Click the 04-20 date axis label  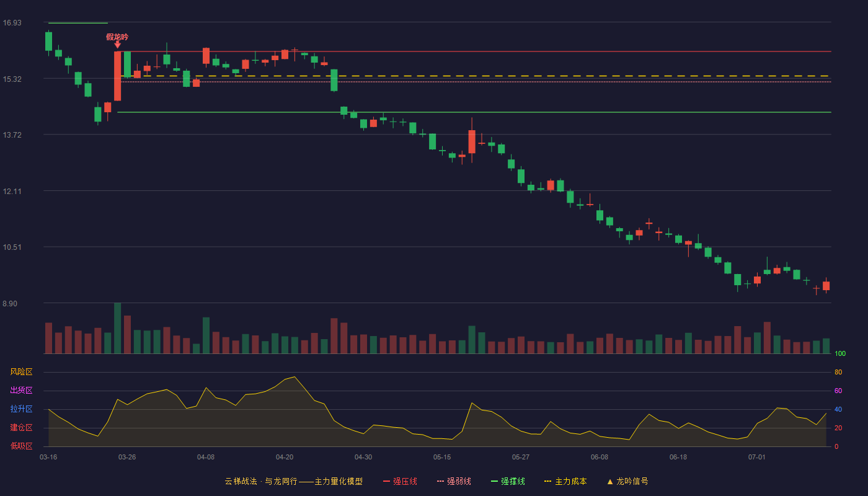(x=285, y=457)
